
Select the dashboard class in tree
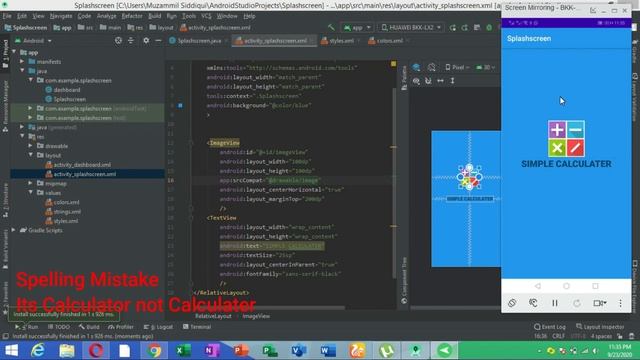[x=62, y=90]
